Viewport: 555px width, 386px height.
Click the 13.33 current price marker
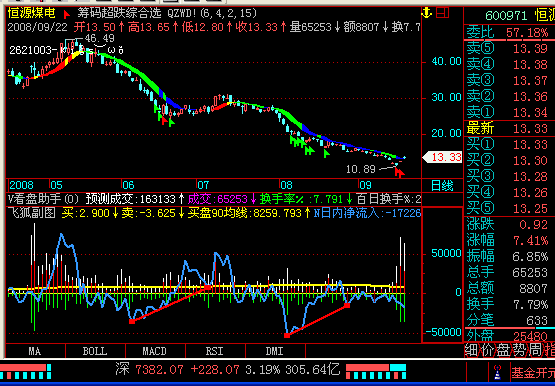(x=442, y=157)
